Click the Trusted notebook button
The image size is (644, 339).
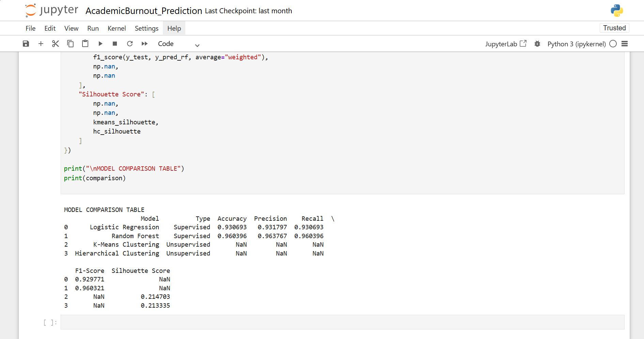click(614, 28)
